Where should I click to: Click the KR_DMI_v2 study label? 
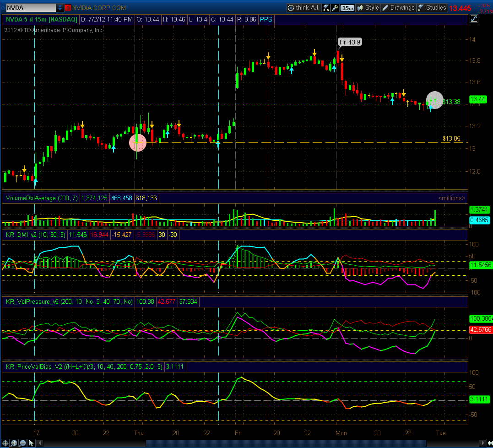pyautogui.click(x=36, y=235)
